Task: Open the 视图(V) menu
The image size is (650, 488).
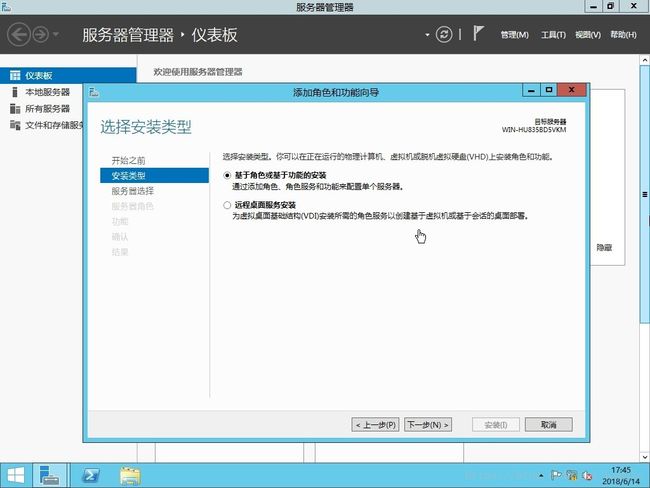Action: pos(588,35)
